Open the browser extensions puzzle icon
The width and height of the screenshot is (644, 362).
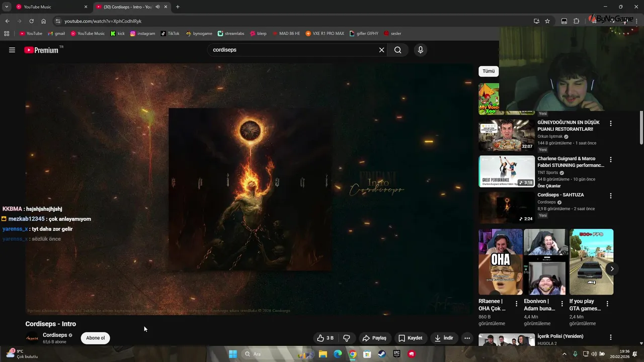577,21
